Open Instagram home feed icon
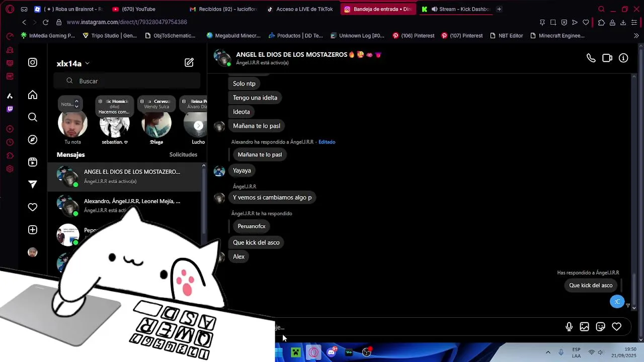Image resolution: width=644 pixels, height=362 pixels. tap(33, 95)
